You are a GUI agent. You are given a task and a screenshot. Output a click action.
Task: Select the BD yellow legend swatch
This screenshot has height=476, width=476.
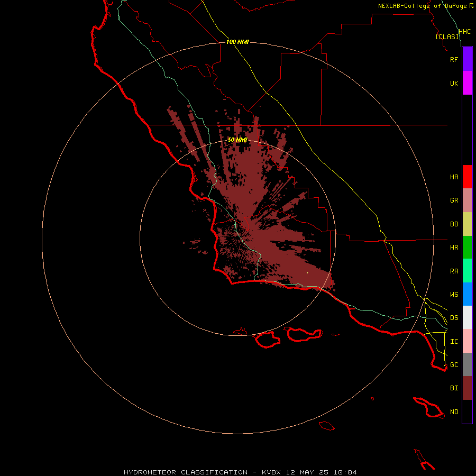467,224
